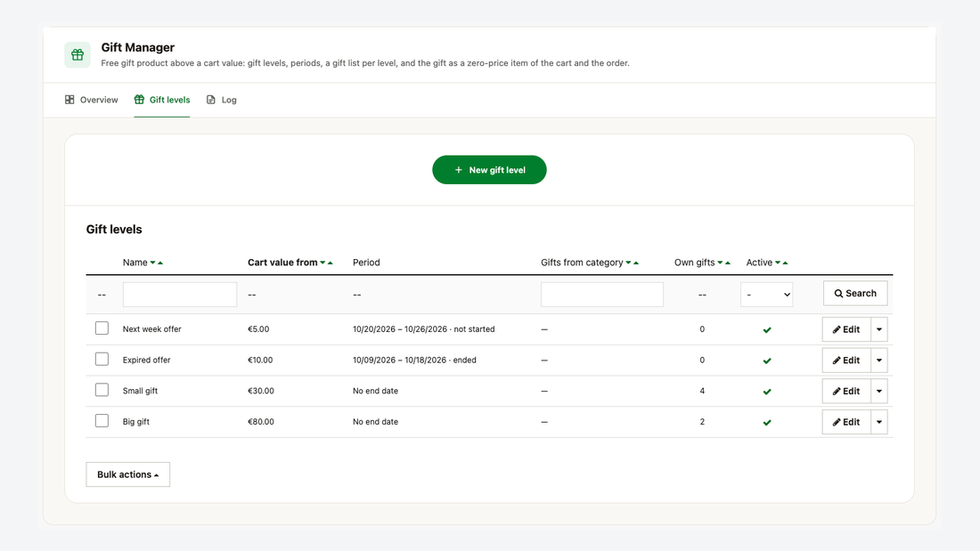Edit the Big gift level
The width and height of the screenshot is (980, 551).
coord(846,422)
